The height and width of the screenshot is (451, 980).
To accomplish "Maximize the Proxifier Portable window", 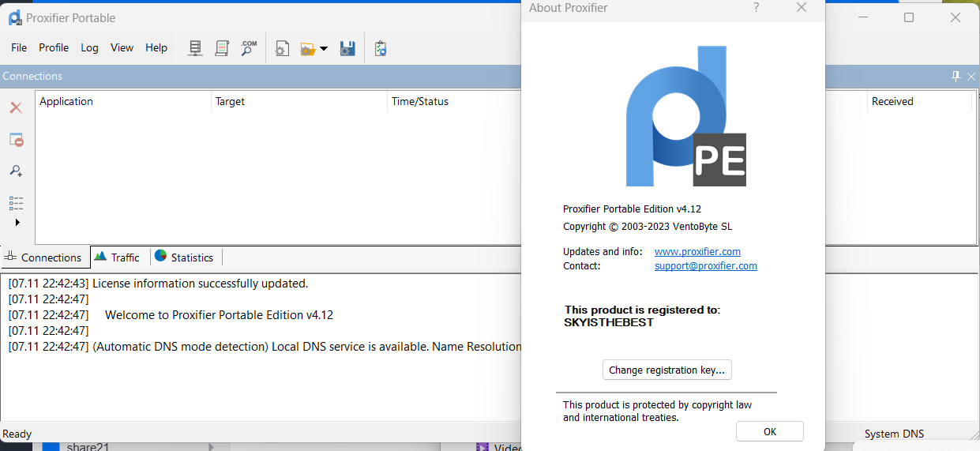I will (909, 17).
